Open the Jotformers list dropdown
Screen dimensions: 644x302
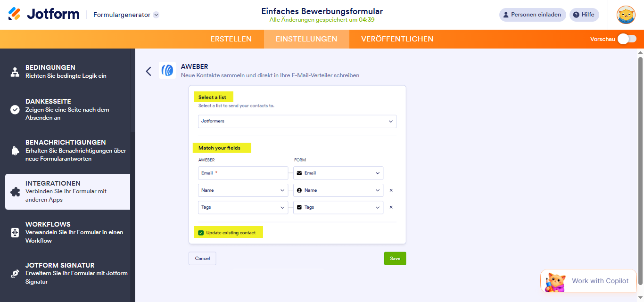coord(297,121)
